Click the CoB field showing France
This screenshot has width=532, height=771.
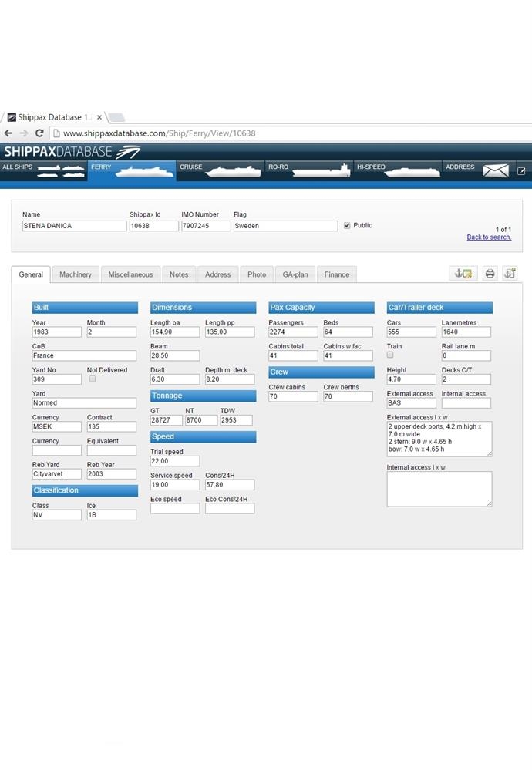click(84, 355)
